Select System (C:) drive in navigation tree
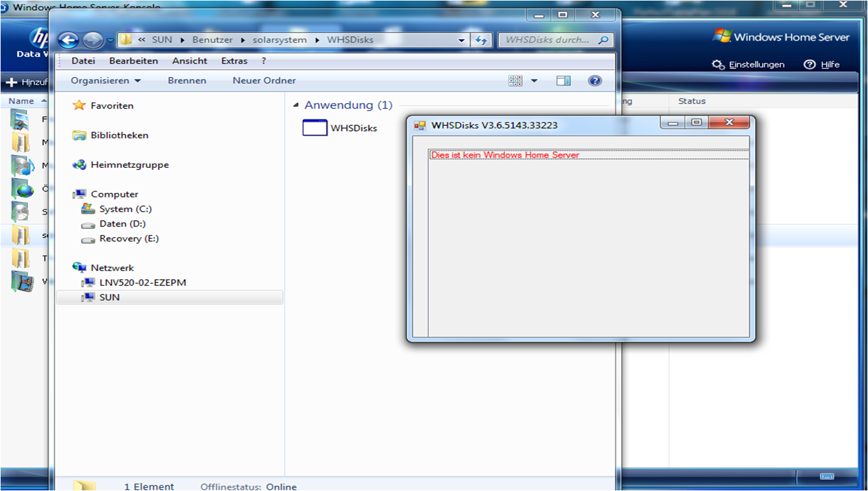The width and height of the screenshot is (868, 491). click(x=125, y=209)
